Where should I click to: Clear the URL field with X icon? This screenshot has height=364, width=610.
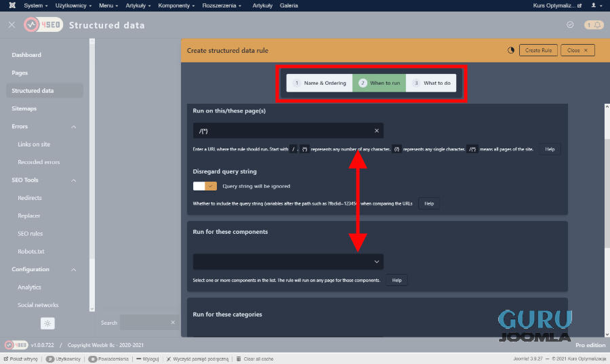[x=377, y=131]
